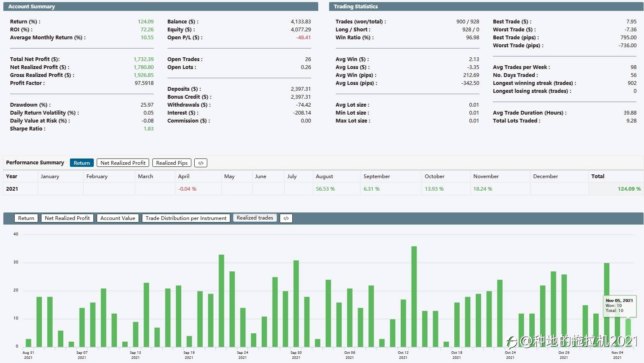
Task: Click the Sep 30 2021 axis label
Action: click(296, 355)
